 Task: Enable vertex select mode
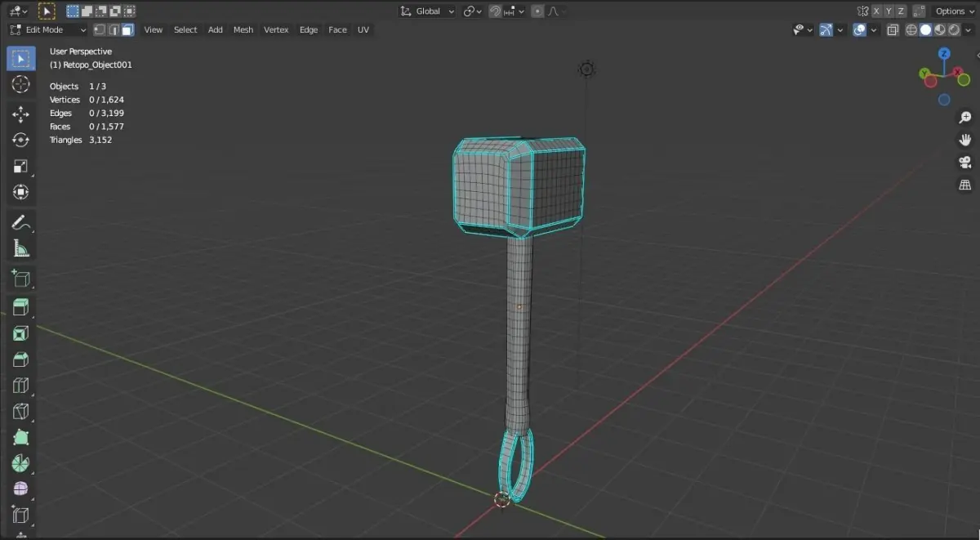coord(100,29)
